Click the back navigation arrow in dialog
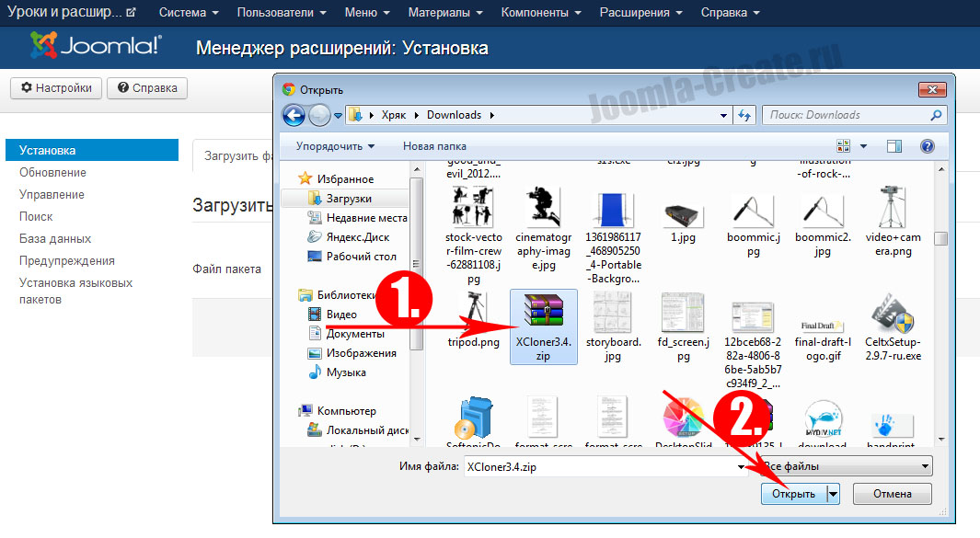980x538 pixels. 294,115
